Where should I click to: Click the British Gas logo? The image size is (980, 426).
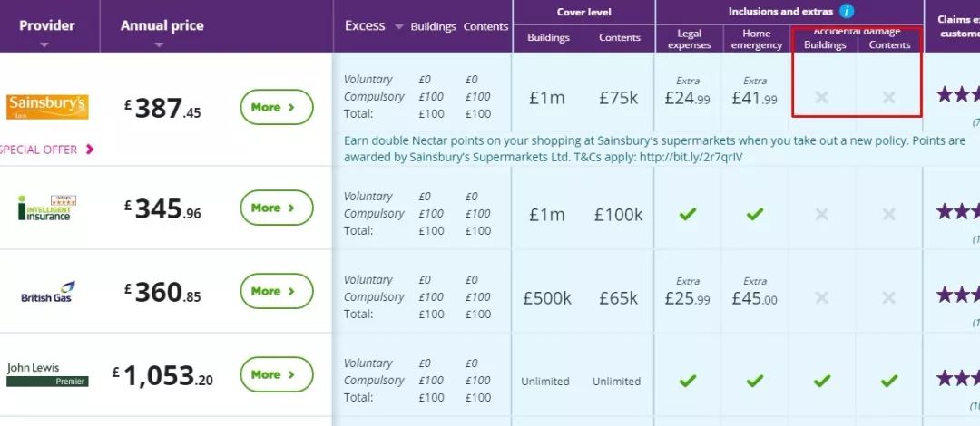coord(48,292)
